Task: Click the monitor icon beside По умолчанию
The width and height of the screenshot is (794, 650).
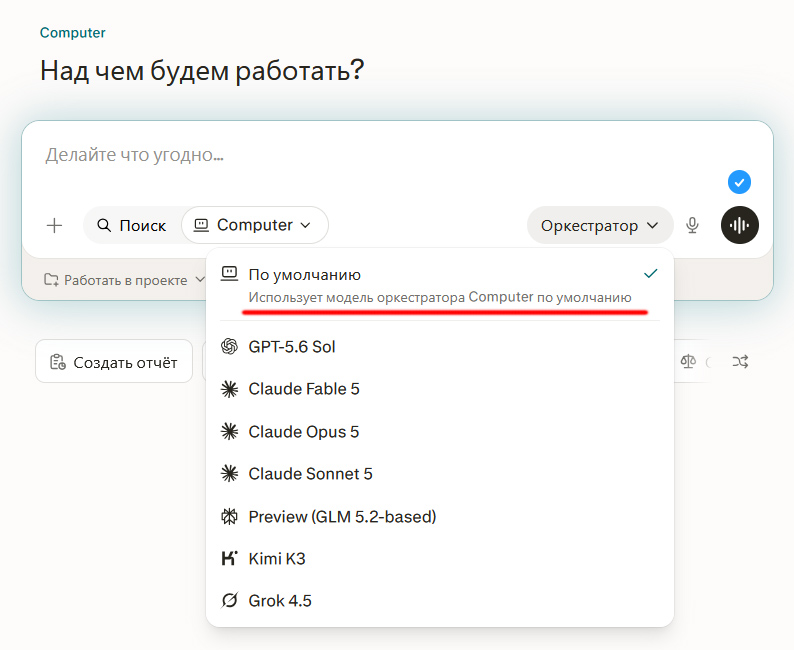Action: [229, 274]
